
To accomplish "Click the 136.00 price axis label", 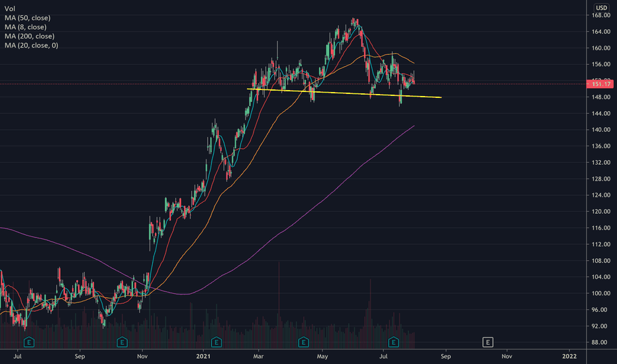I will [601, 146].
